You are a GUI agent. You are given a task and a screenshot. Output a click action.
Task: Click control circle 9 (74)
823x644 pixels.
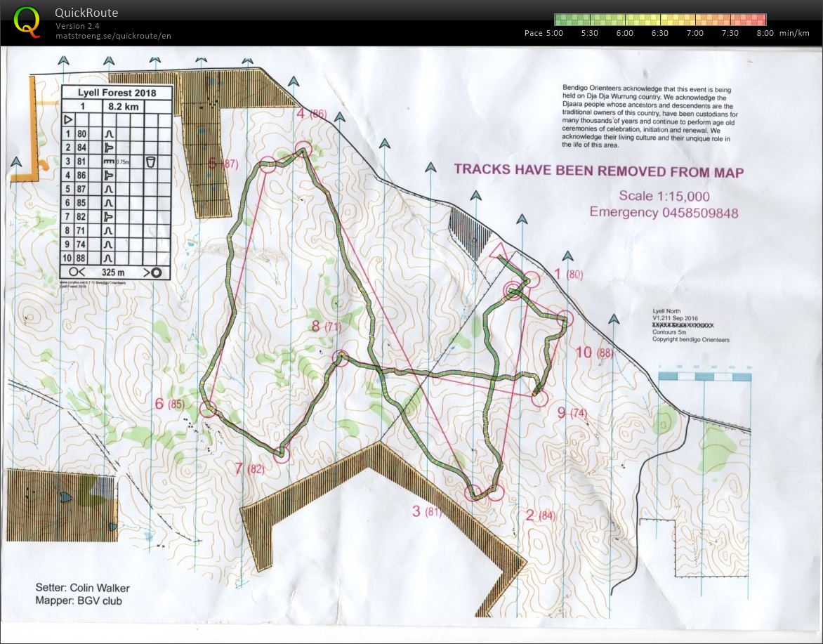[x=539, y=398]
